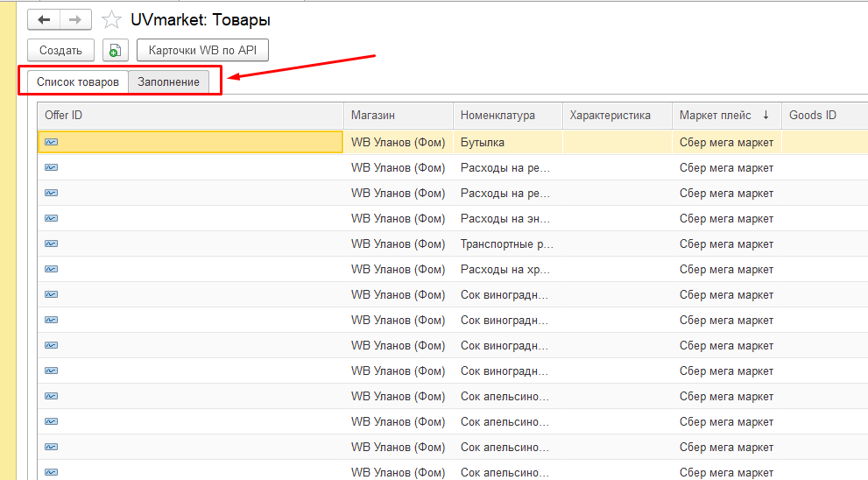Open the Создать button
The width and height of the screenshot is (868, 480).
point(61,51)
